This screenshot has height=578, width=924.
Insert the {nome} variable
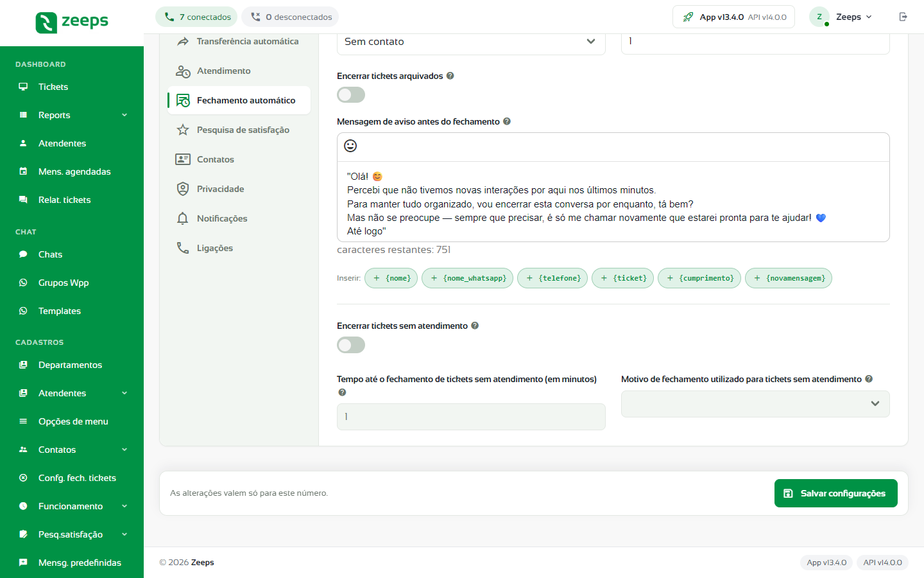tap(391, 278)
